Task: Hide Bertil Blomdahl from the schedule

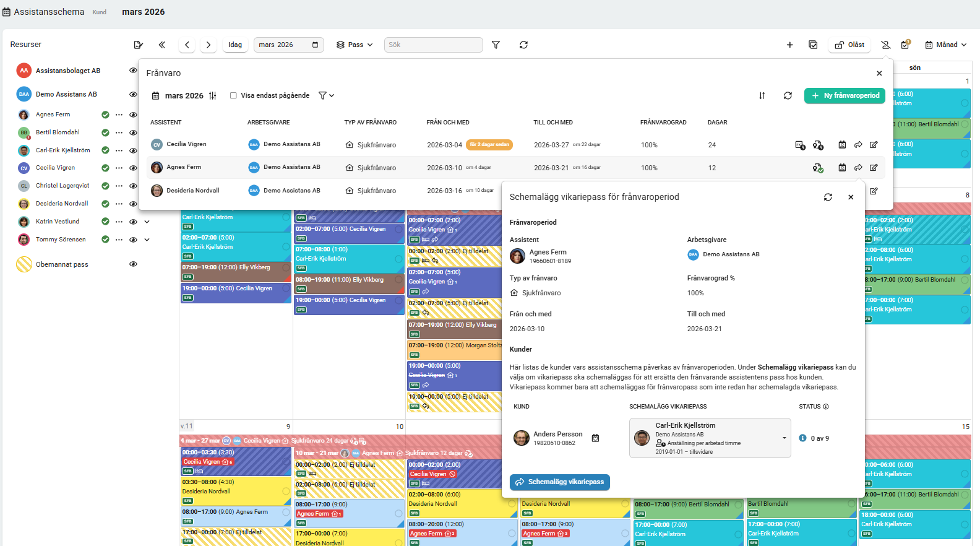Action: click(x=133, y=132)
